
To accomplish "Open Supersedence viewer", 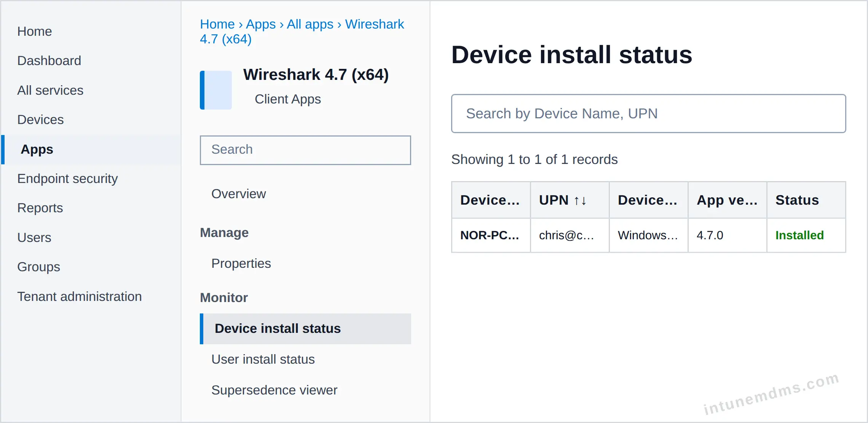I will pyautogui.click(x=274, y=390).
